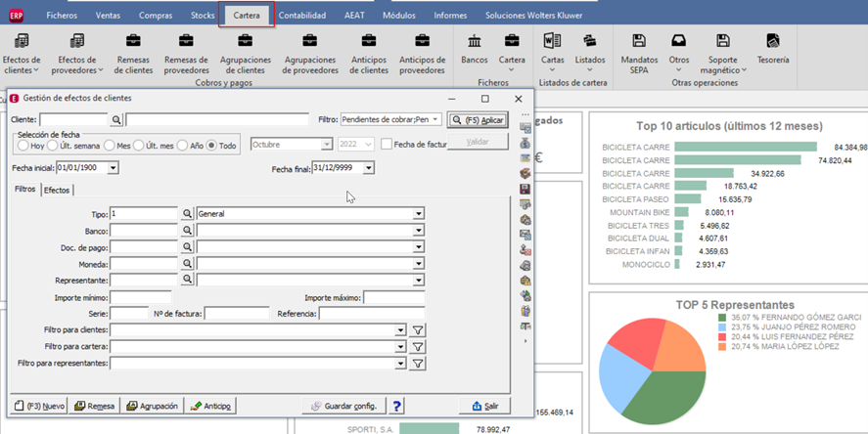Image resolution: width=868 pixels, height=434 pixels.
Task: Open funnel icon beside Filtro para representantes
Action: (418, 364)
